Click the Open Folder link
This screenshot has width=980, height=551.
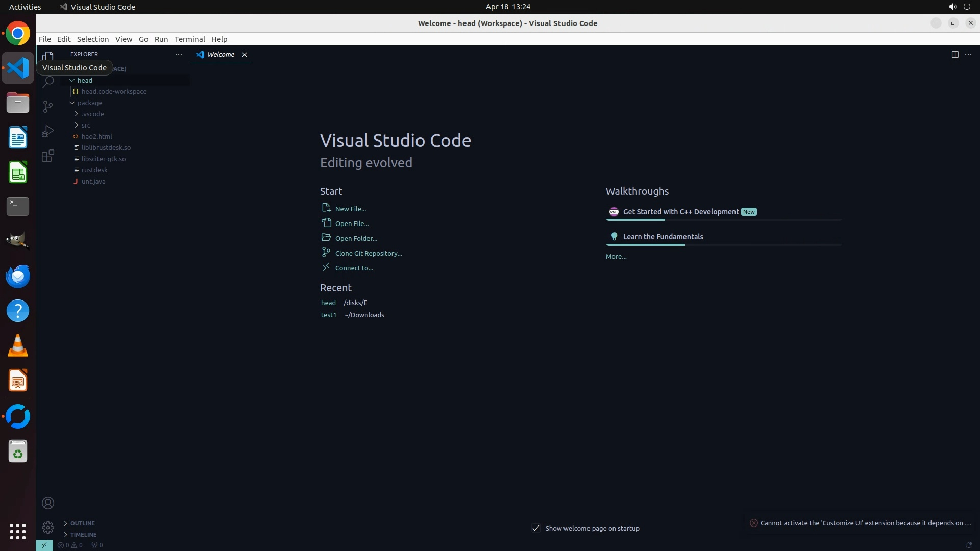[356, 238]
